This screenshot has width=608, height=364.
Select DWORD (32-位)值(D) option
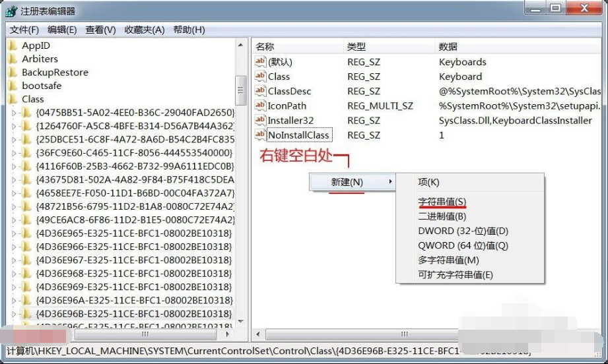tap(463, 231)
